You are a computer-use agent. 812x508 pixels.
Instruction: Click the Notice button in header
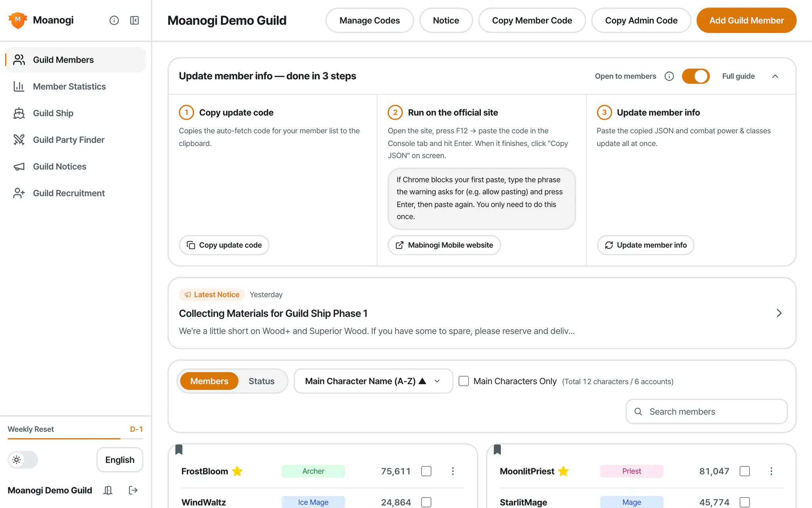446,20
